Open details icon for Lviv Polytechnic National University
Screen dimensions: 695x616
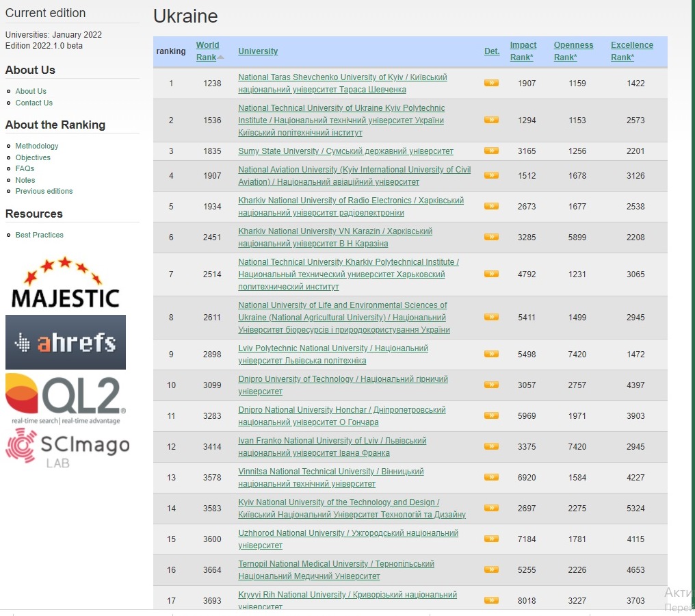point(491,354)
